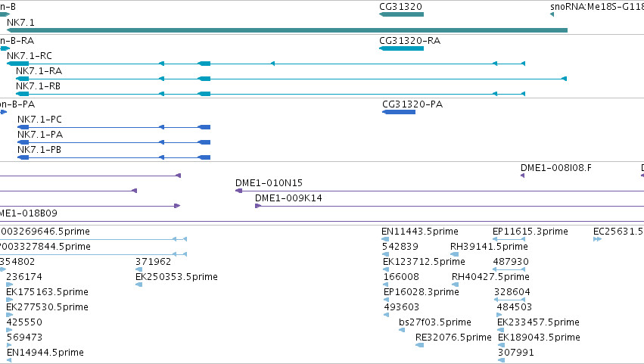Click the 569473 EST label
644x364 pixels.
(x=25, y=338)
